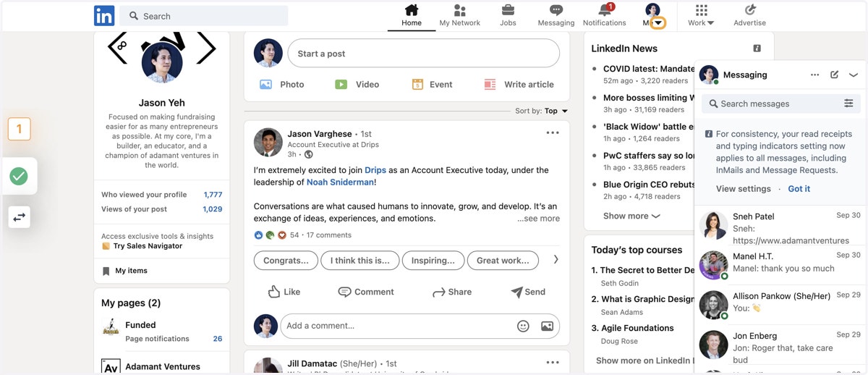Open Jason Yeh profile name
Screen dimensions: 868x375
[x=161, y=103]
